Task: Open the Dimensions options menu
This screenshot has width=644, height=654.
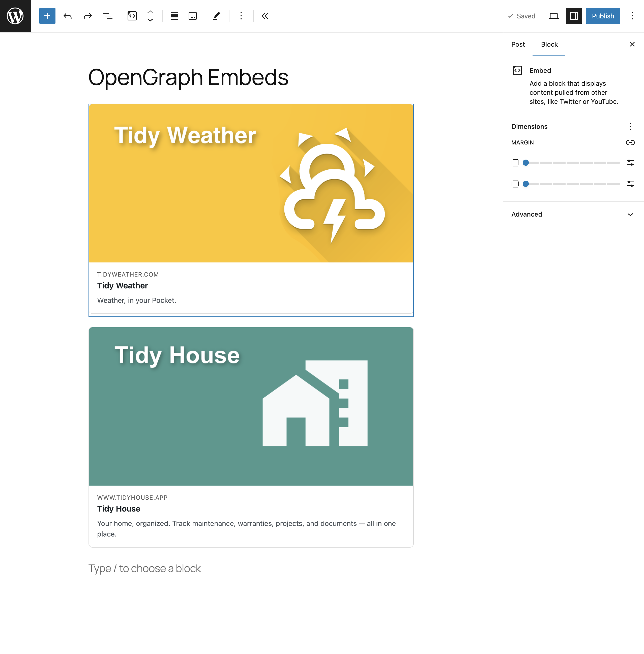Action: click(630, 127)
